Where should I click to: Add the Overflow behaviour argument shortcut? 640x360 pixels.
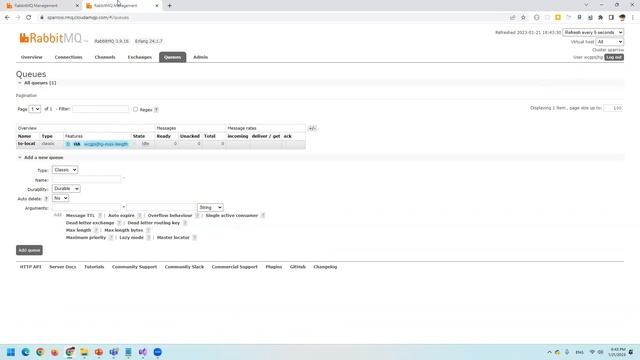click(170, 216)
